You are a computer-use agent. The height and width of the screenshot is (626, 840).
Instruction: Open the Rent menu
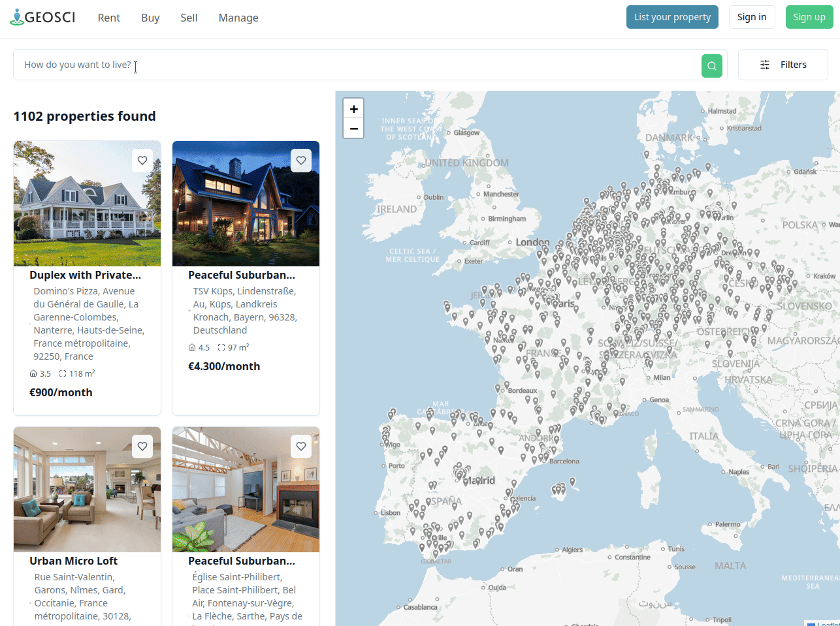pos(108,18)
